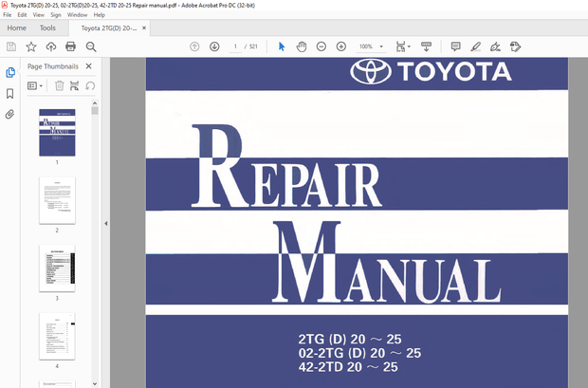Add file to starred with star icon
This screenshot has height=388, width=588.
(31, 46)
